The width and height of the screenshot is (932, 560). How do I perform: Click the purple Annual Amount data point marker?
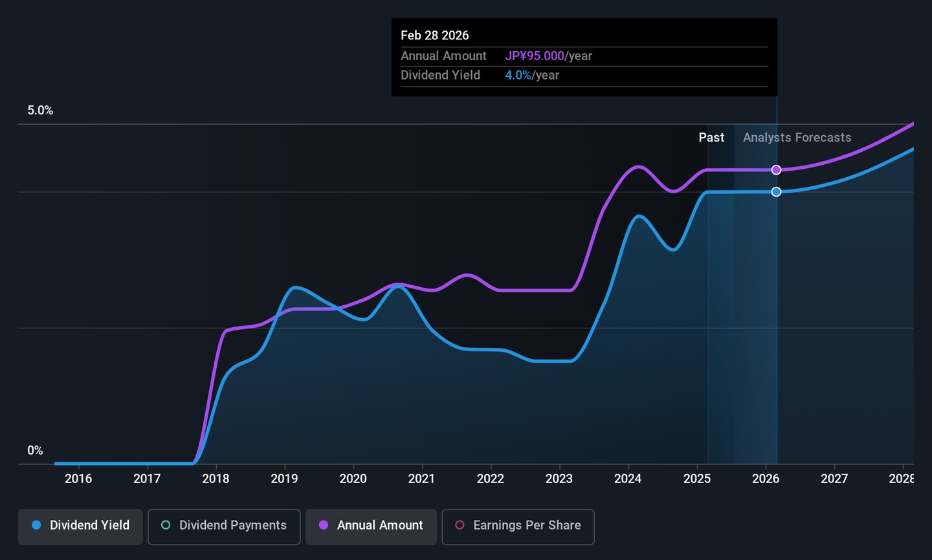[776, 170]
